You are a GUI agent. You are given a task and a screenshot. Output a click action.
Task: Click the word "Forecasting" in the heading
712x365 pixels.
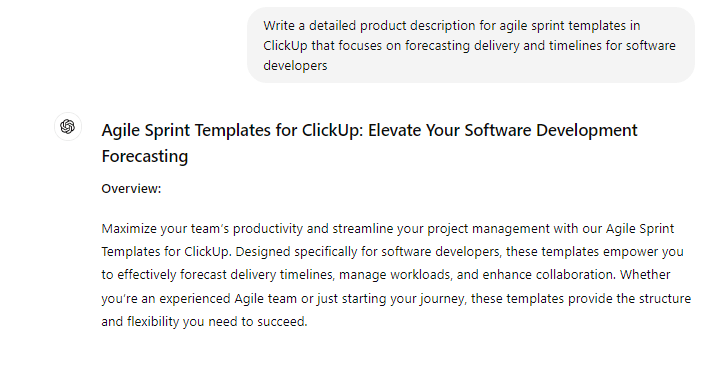(145, 157)
